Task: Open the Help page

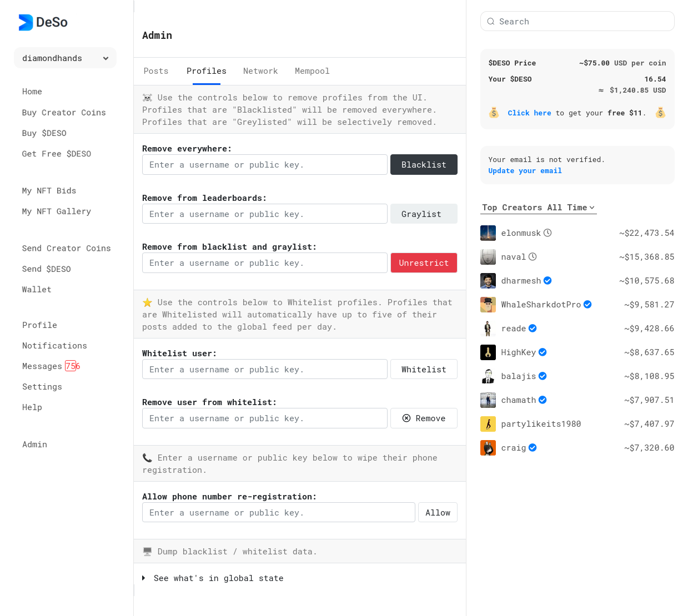Action: point(32,407)
